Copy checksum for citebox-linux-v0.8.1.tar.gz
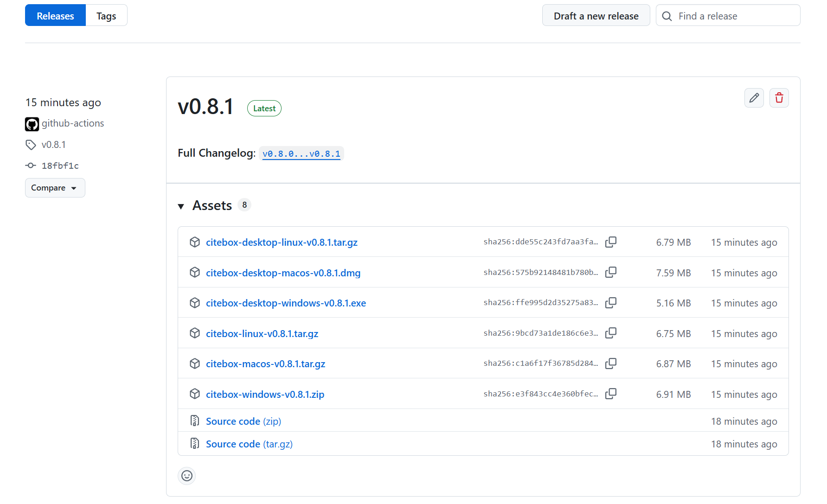The height and width of the screenshot is (504, 827). [611, 333]
